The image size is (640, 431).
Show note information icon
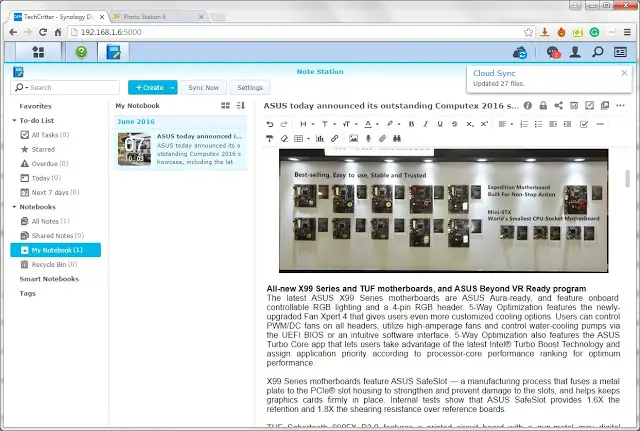(x=528, y=106)
